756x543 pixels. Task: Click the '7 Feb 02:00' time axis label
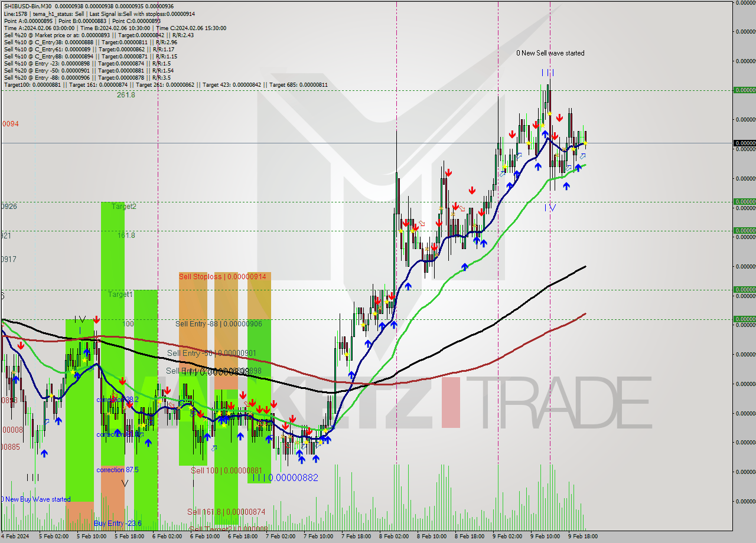coord(281,537)
